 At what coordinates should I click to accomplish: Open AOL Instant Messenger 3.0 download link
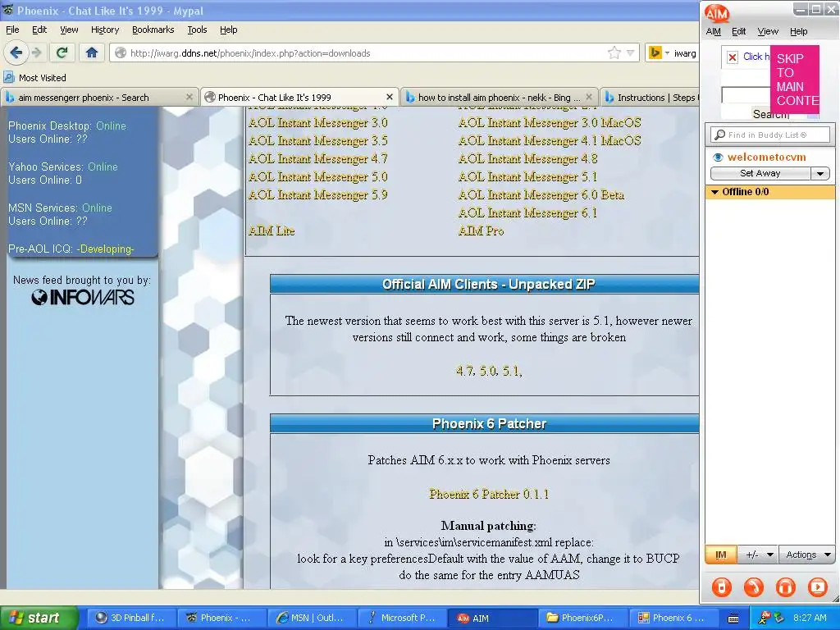click(x=317, y=123)
